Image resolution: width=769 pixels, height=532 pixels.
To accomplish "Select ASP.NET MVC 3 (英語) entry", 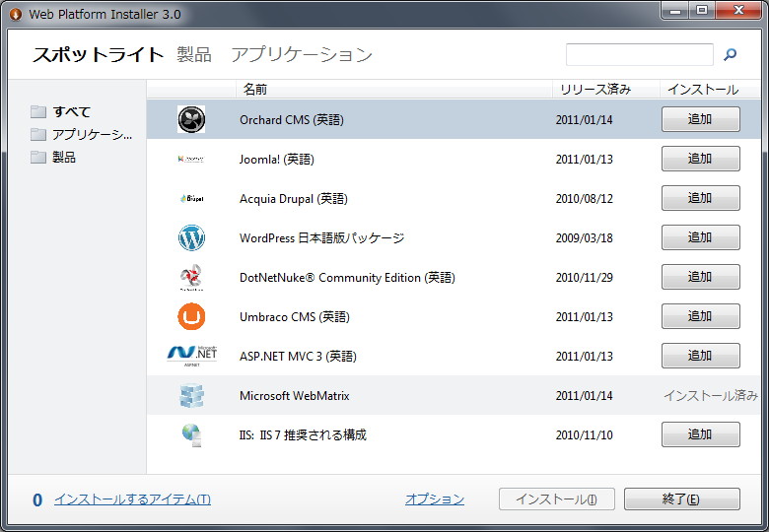I will click(x=298, y=356).
